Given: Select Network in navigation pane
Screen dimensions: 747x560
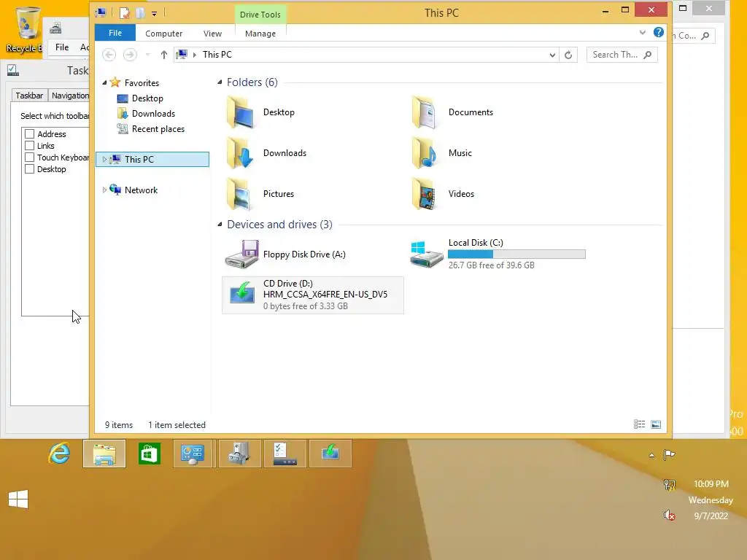Looking at the screenshot, I should coord(141,190).
